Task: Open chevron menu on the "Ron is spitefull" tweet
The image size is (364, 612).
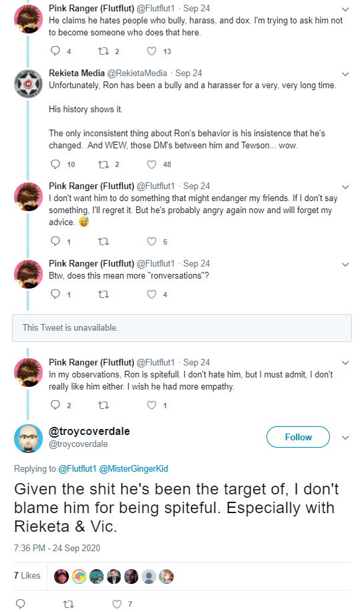Action: coord(345,363)
